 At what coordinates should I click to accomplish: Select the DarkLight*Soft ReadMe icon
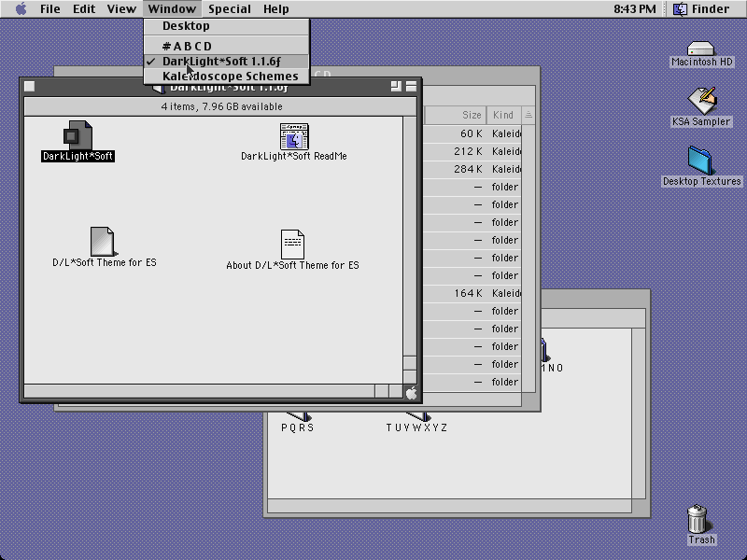(294, 136)
